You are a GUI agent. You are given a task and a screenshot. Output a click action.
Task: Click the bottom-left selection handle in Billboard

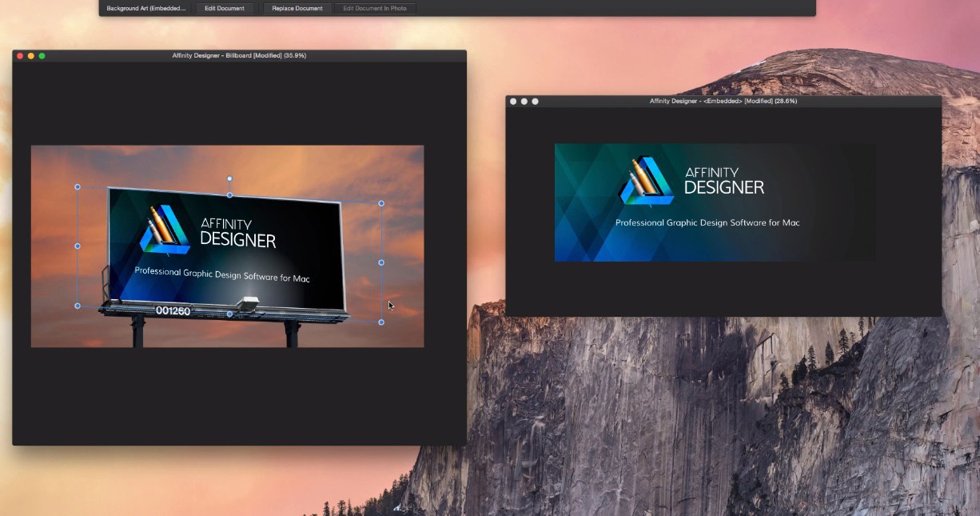pos(78,306)
